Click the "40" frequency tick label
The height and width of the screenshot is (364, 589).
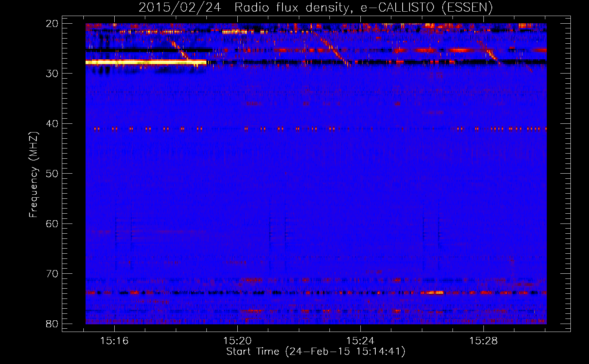[52, 124]
